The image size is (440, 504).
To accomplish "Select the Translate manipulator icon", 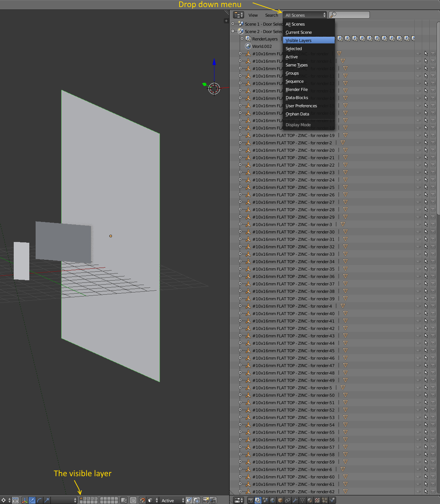I will 32,500.
